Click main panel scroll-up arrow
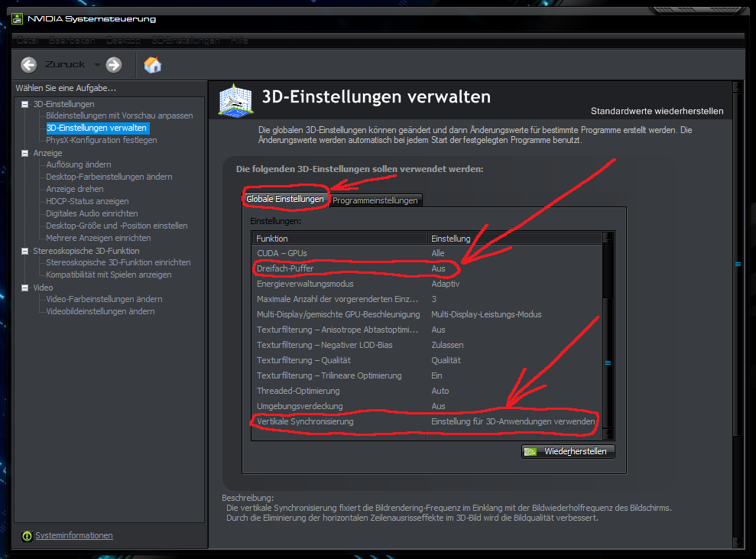Viewport: 756px width, 559px height. [x=738, y=87]
